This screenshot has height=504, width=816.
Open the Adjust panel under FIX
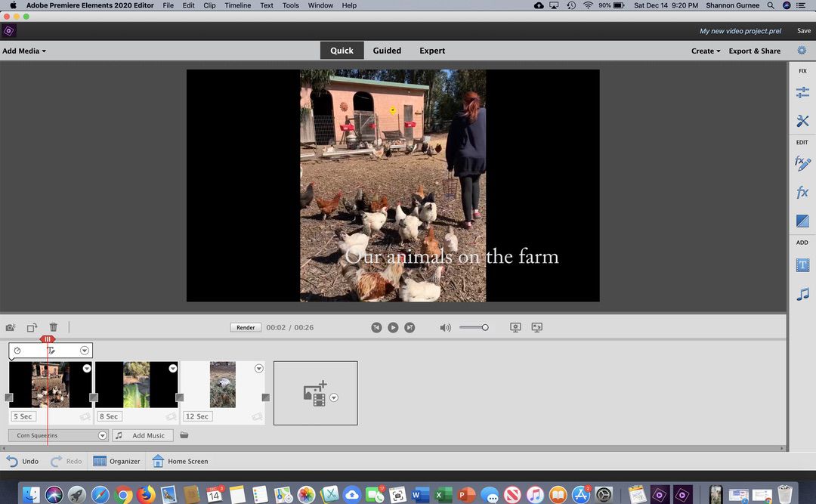tap(802, 92)
